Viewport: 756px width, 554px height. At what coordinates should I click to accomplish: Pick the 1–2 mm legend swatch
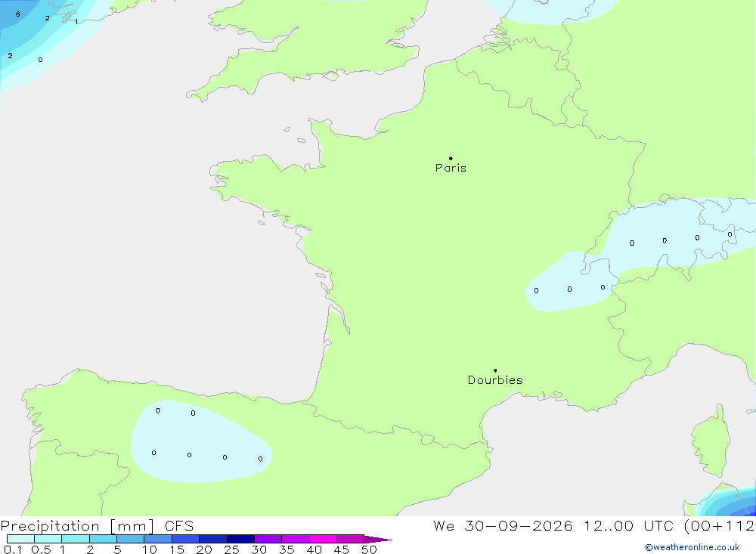point(76,539)
